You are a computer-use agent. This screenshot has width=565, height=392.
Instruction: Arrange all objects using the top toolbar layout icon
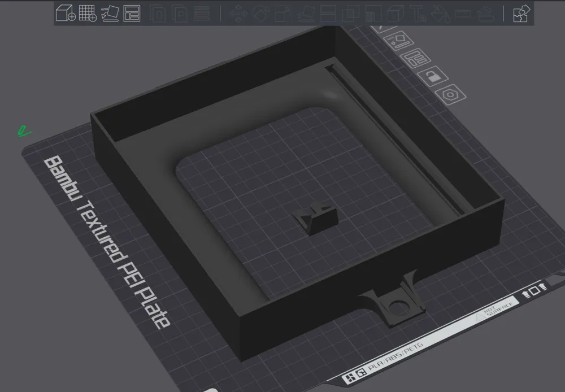(x=132, y=14)
